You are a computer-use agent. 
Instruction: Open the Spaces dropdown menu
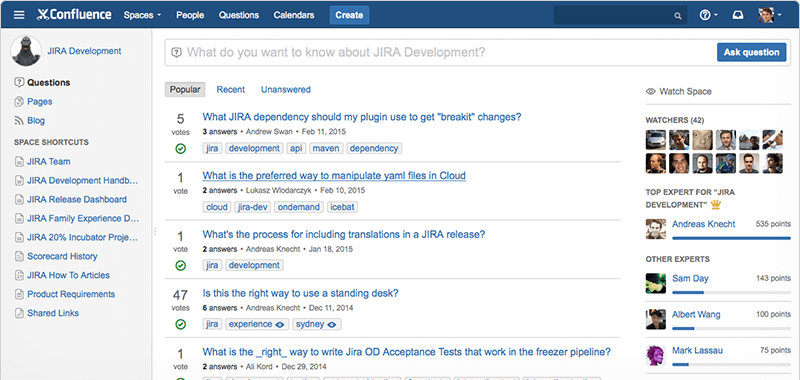pos(142,15)
